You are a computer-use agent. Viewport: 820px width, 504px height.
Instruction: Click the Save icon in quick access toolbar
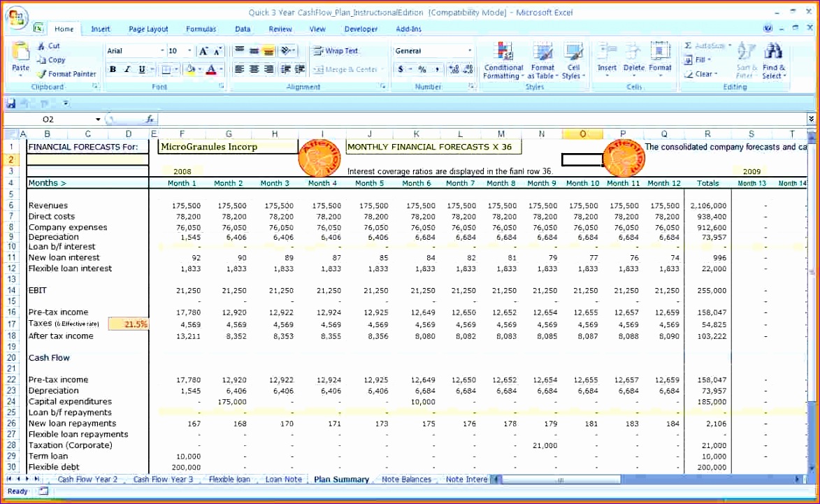click(10, 103)
